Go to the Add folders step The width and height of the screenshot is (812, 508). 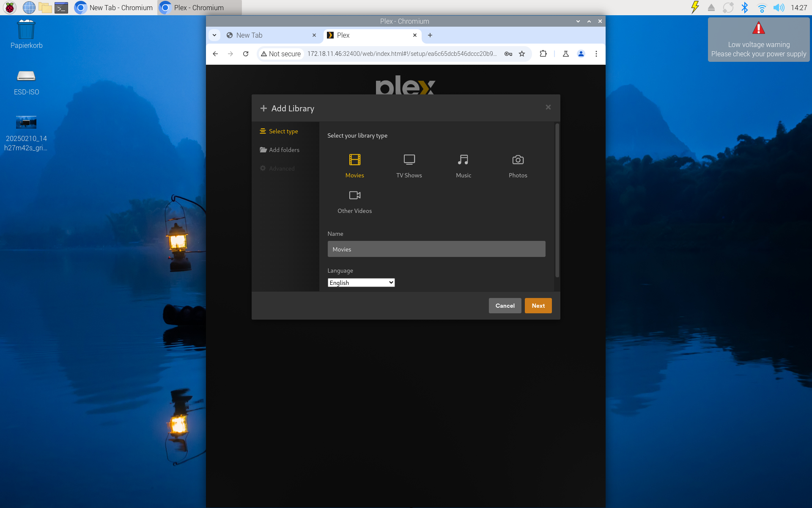point(280,150)
